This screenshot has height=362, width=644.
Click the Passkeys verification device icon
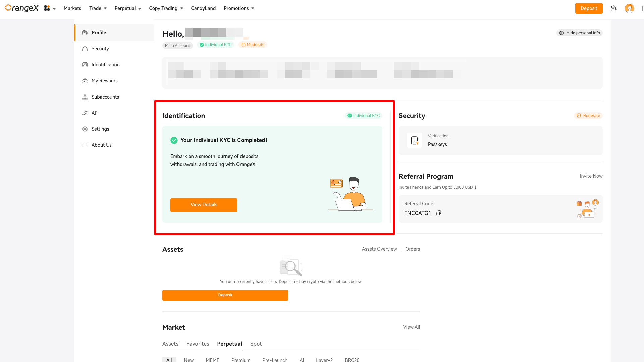(415, 140)
